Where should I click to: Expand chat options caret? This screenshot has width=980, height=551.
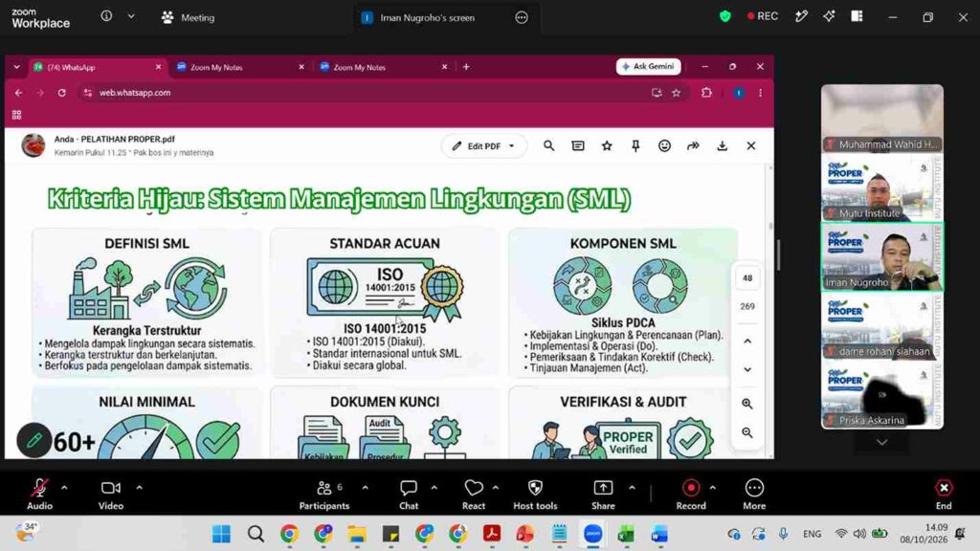[434, 488]
